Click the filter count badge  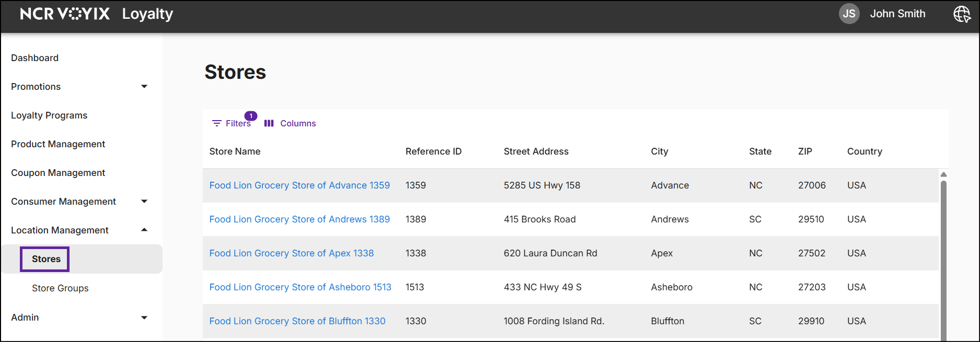(251, 116)
